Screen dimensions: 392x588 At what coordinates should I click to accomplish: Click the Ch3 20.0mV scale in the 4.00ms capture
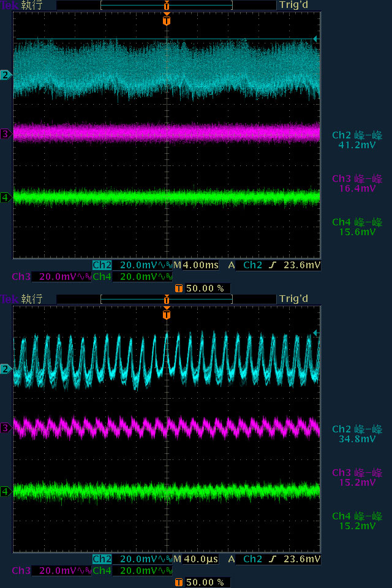61,277
